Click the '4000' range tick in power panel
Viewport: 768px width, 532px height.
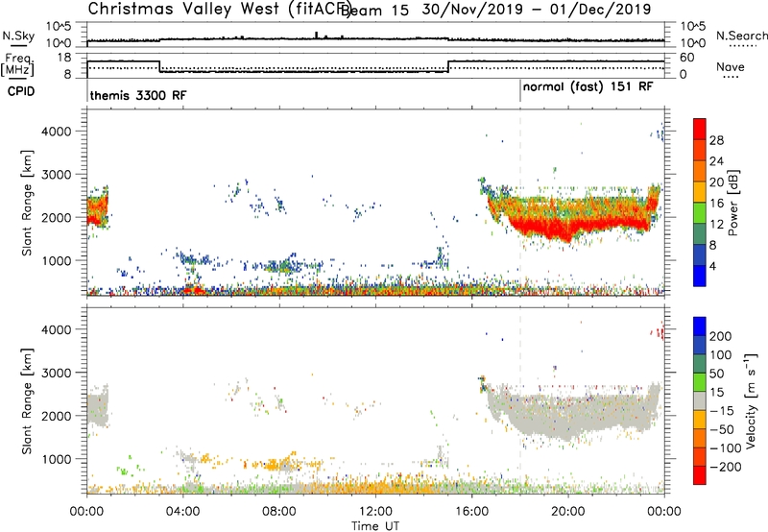pyautogui.click(x=56, y=132)
